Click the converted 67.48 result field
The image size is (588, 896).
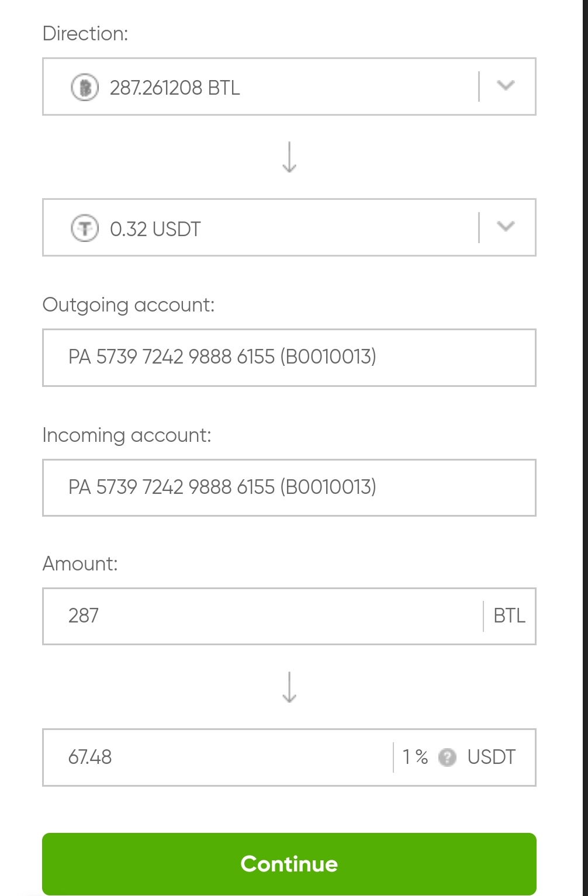click(x=216, y=757)
